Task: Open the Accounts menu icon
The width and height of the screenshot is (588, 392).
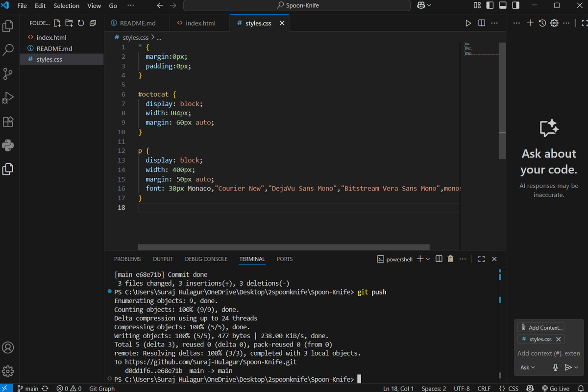Action: click(8, 348)
